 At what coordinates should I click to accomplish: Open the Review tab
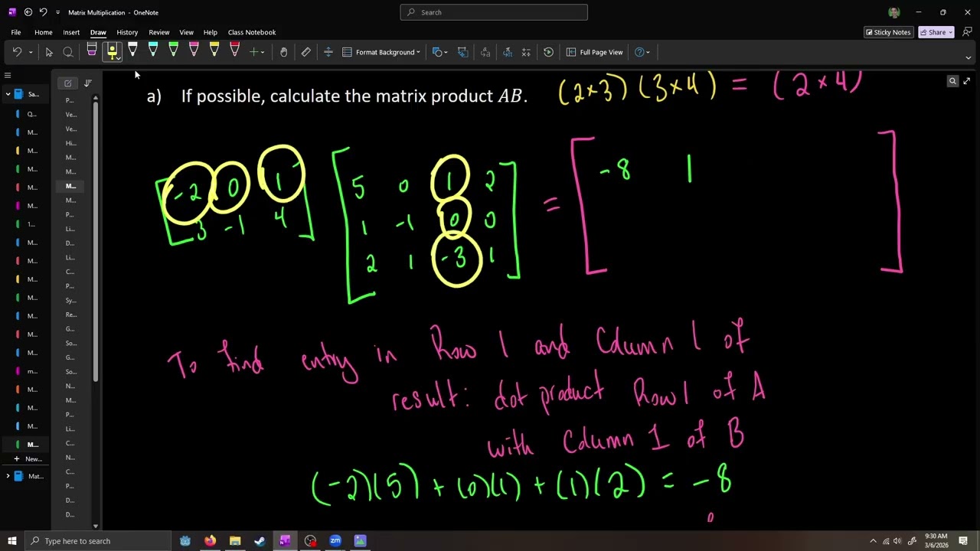[158, 32]
